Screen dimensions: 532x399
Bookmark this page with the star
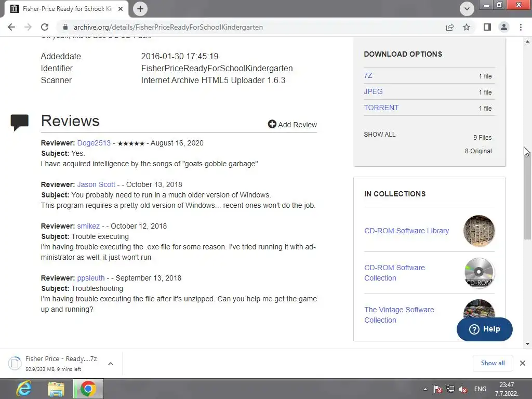point(467,27)
